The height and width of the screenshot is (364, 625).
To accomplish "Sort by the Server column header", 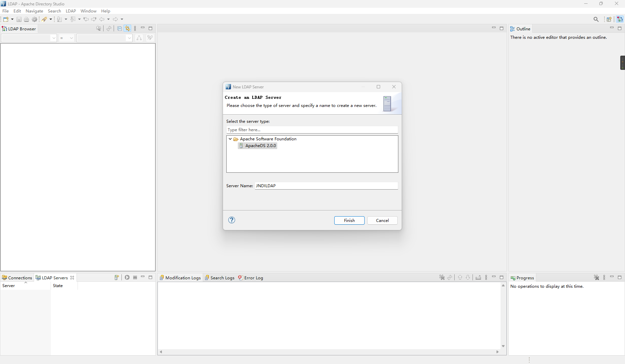I will click(26, 286).
